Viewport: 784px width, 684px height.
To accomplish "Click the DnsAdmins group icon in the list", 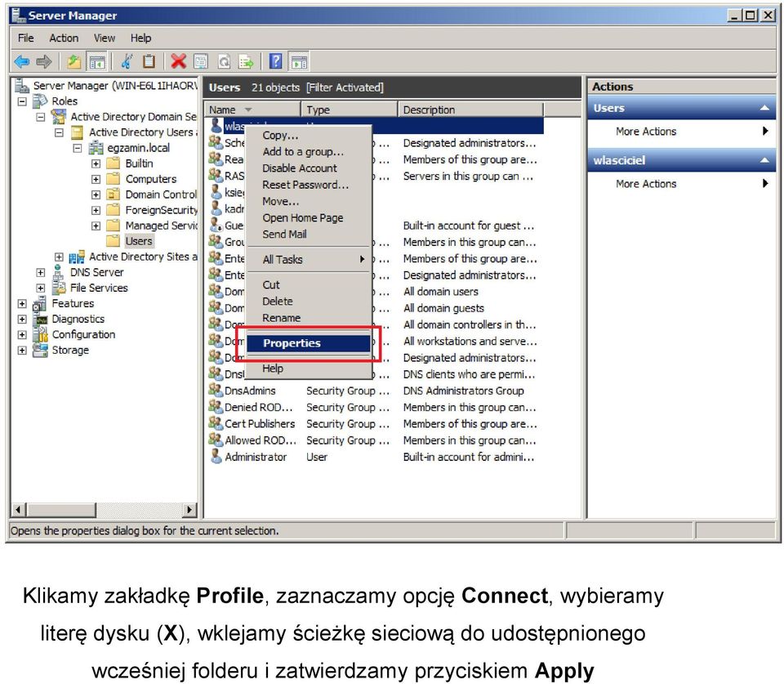I will click(x=216, y=391).
